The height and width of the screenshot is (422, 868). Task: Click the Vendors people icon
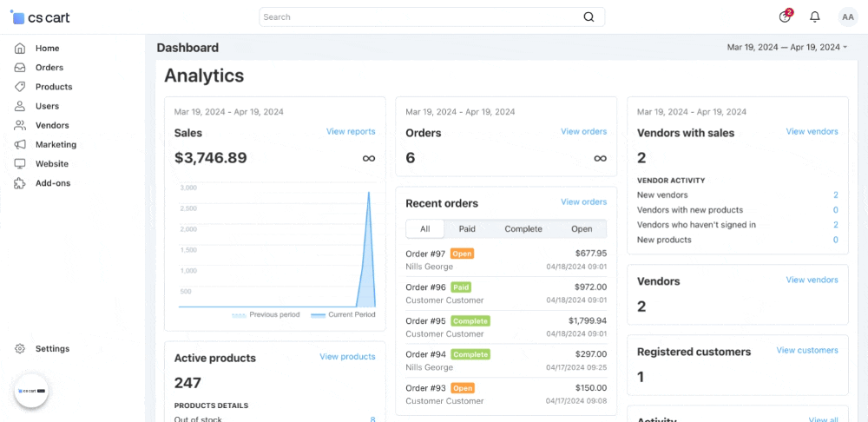click(x=20, y=125)
